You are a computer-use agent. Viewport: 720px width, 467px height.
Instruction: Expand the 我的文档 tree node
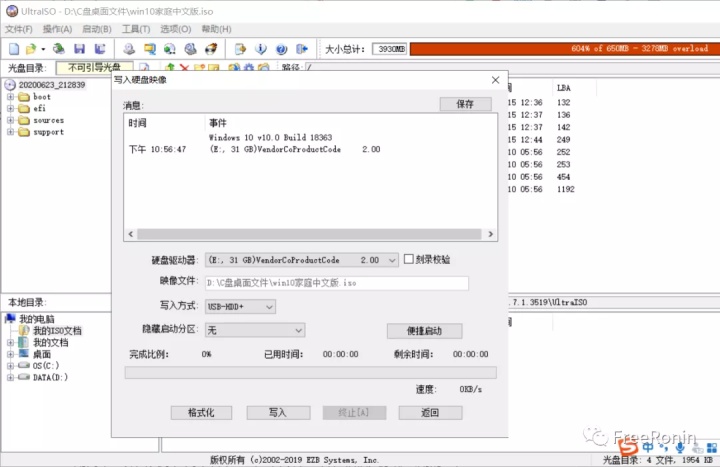(10, 343)
